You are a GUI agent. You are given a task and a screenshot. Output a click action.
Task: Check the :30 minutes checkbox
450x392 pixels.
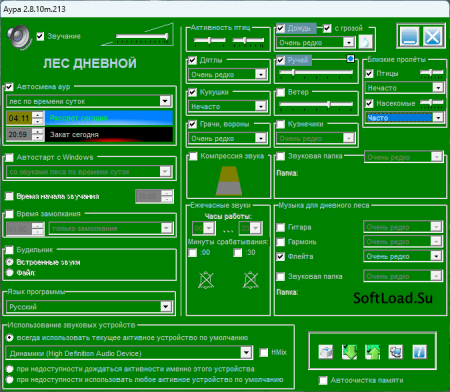(x=237, y=253)
